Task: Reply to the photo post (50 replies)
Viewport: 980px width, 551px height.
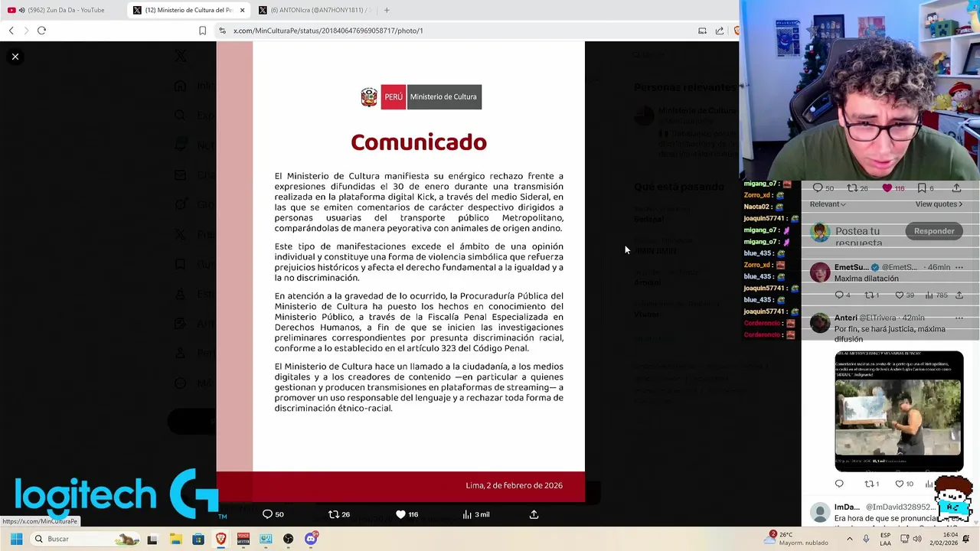Action: [273, 514]
